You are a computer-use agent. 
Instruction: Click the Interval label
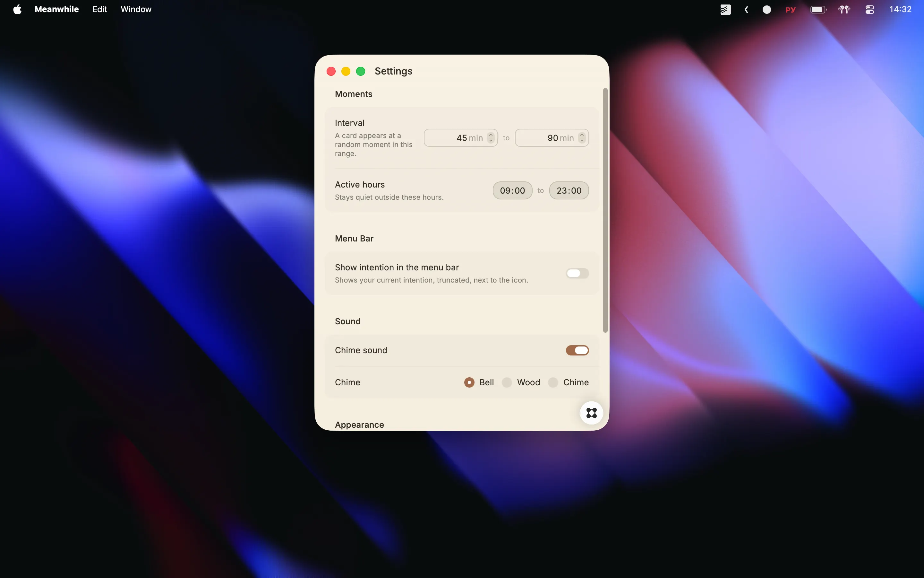click(349, 123)
